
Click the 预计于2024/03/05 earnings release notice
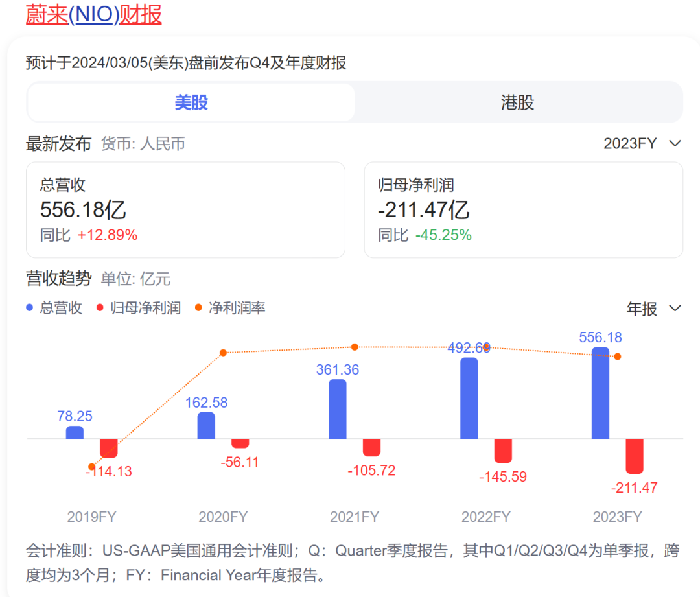tap(186, 63)
